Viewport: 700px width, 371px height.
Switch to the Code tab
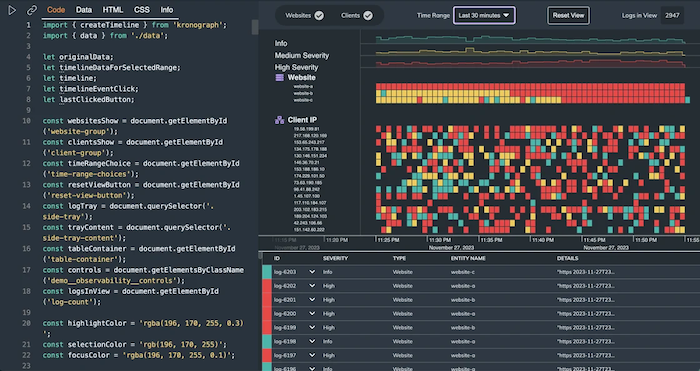click(x=56, y=10)
